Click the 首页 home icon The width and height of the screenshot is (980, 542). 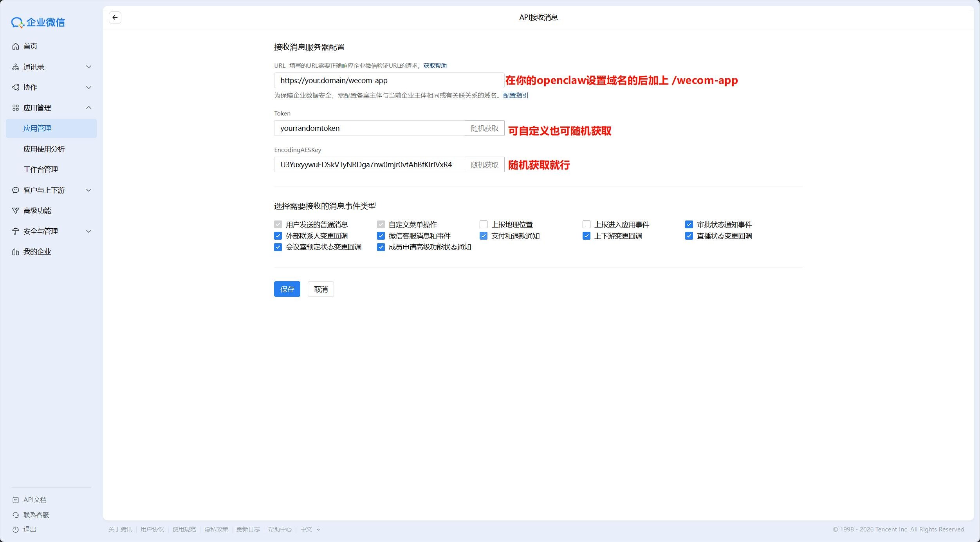(x=16, y=46)
